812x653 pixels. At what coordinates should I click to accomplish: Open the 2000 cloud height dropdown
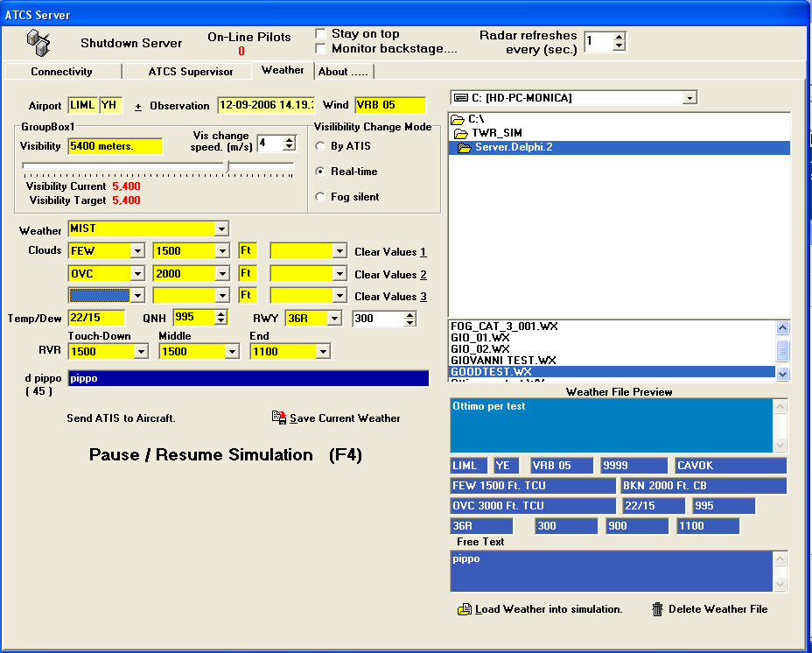(x=222, y=274)
